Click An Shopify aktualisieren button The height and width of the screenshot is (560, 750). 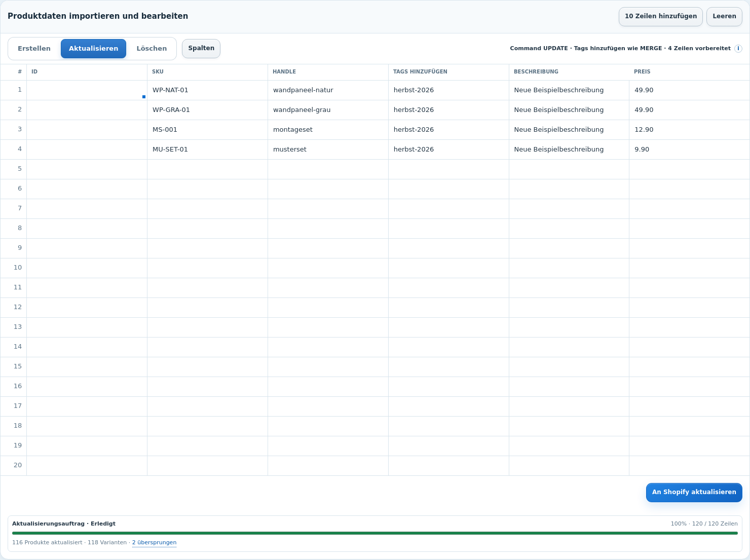[x=694, y=493]
